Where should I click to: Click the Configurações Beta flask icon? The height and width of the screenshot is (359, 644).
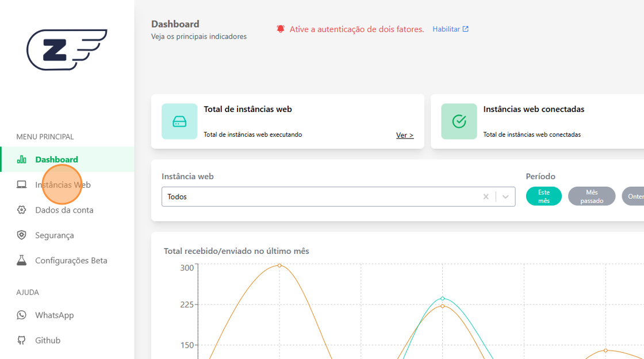pos(22,261)
